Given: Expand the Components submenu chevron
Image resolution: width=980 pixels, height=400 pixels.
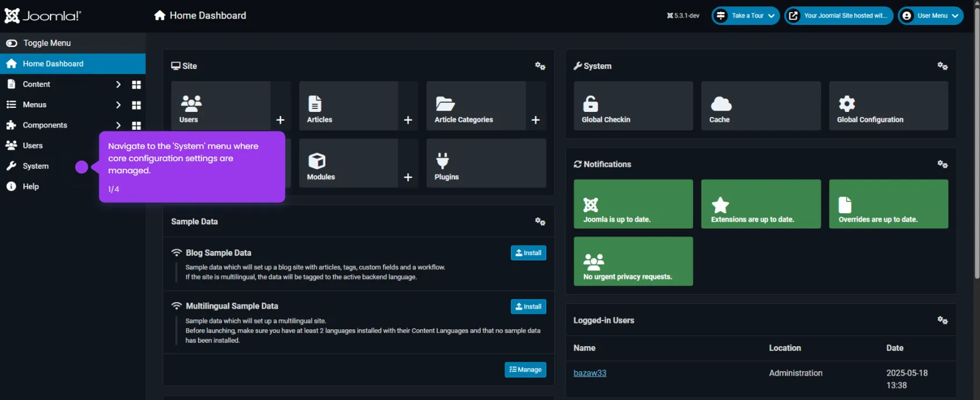Looking at the screenshot, I should [118, 125].
